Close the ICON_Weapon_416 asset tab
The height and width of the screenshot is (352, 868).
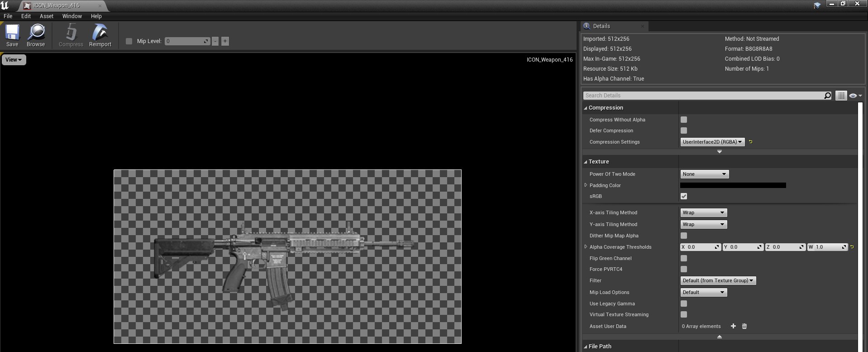click(x=100, y=6)
